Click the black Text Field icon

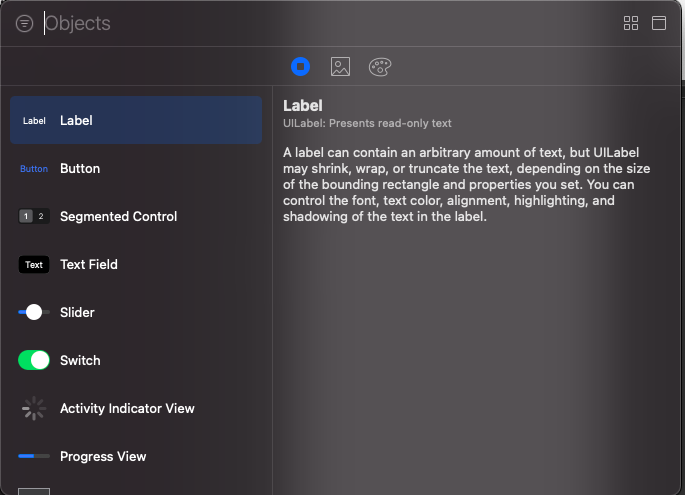34,265
